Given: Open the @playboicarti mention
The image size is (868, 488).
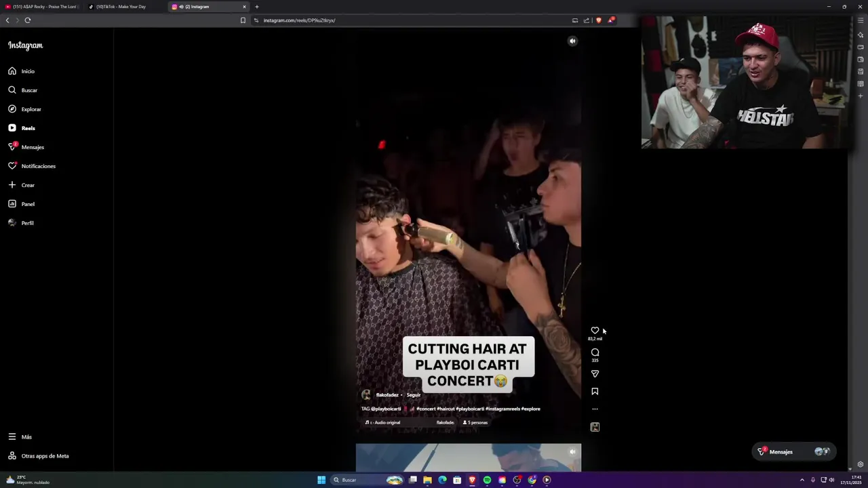Looking at the screenshot, I should tap(386, 409).
